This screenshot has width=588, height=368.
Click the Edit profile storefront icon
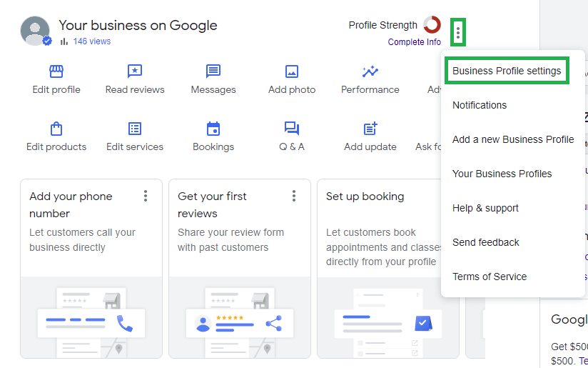tap(56, 71)
